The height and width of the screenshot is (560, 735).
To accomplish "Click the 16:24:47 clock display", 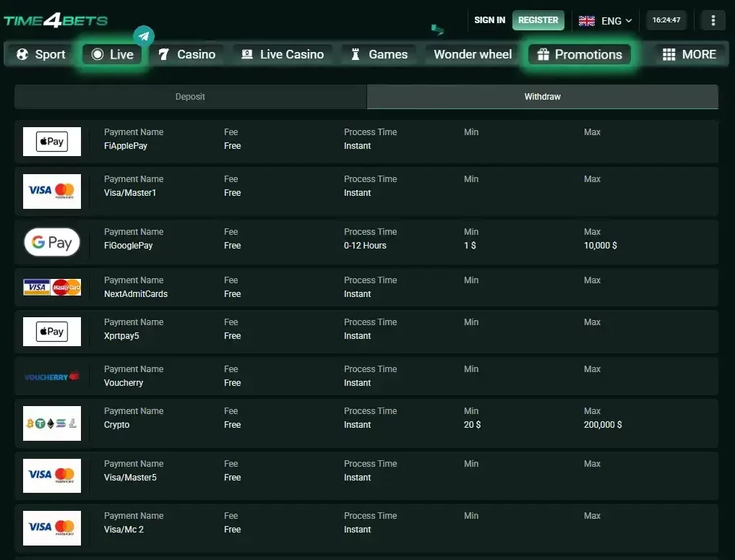I will [x=666, y=20].
